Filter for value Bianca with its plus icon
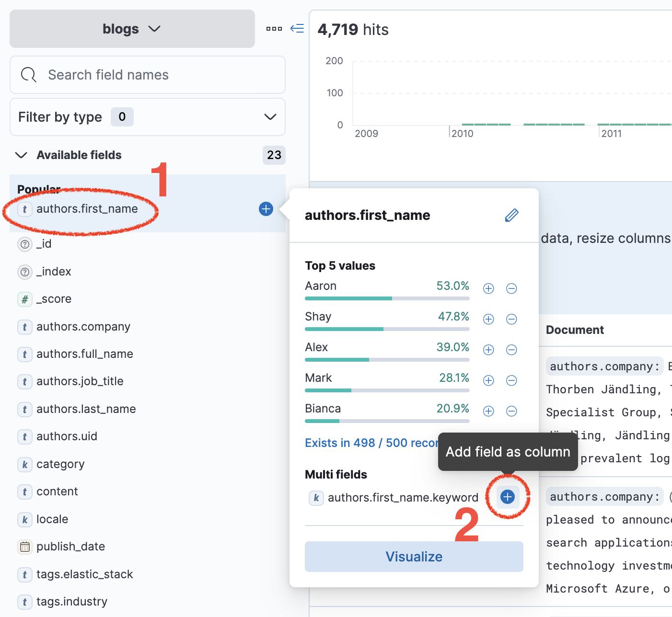The width and height of the screenshot is (672, 617). click(488, 411)
